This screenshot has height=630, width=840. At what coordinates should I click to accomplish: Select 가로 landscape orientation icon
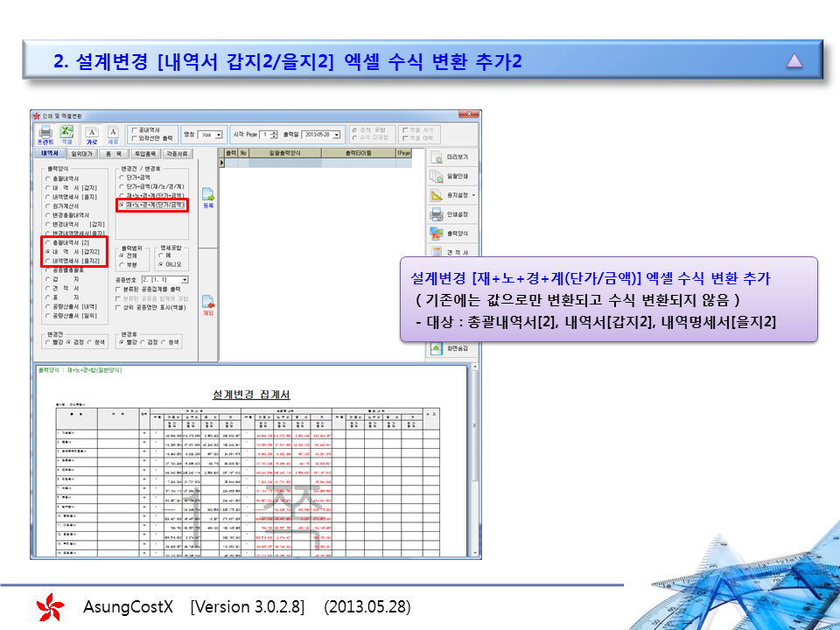point(91,134)
